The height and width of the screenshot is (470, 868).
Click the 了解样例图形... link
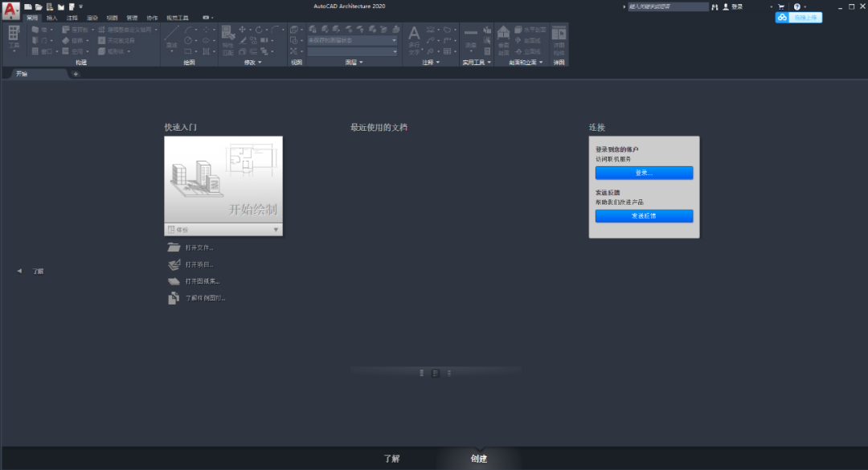206,297
